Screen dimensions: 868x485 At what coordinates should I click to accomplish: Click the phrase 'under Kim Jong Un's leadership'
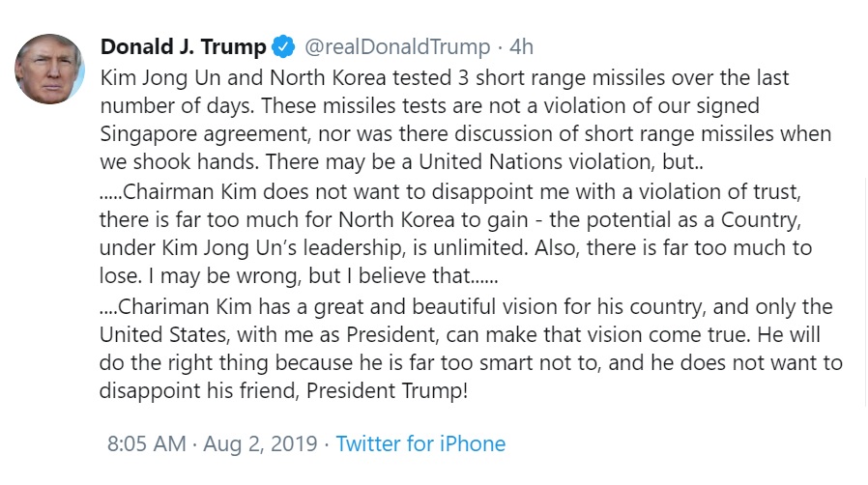coord(253,248)
